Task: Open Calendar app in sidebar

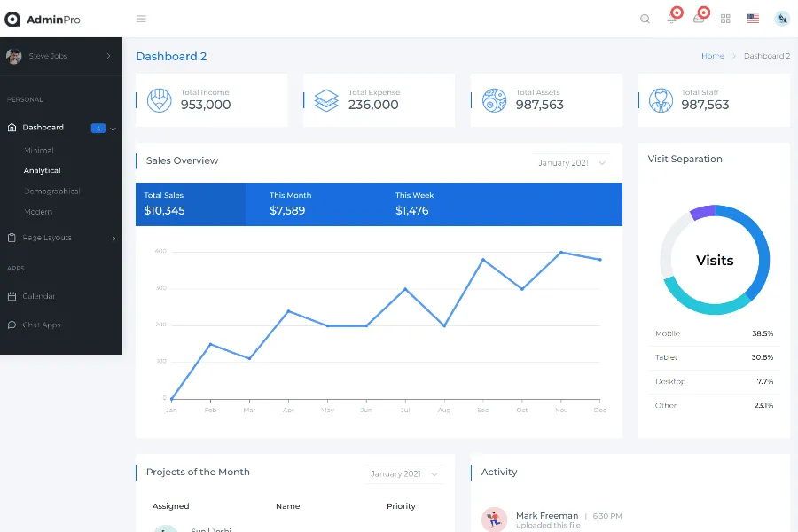Action: click(38, 296)
